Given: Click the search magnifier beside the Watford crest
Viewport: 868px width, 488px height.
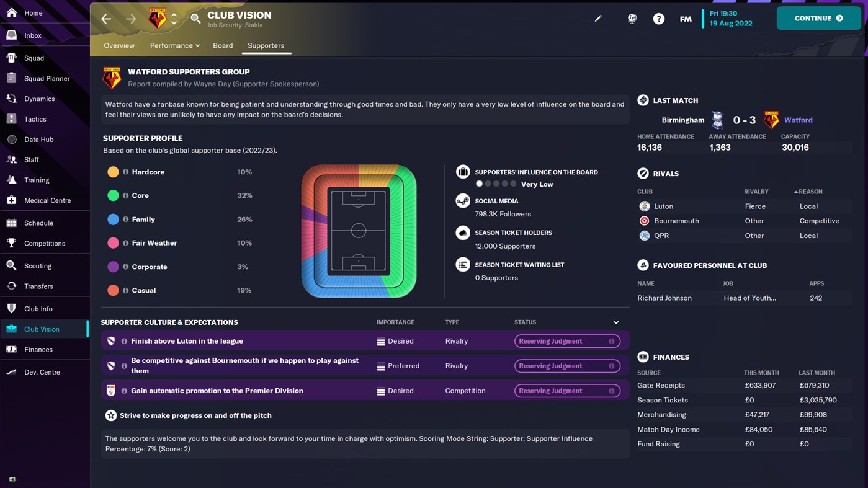Looking at the screenshot, I should [196, 19].
